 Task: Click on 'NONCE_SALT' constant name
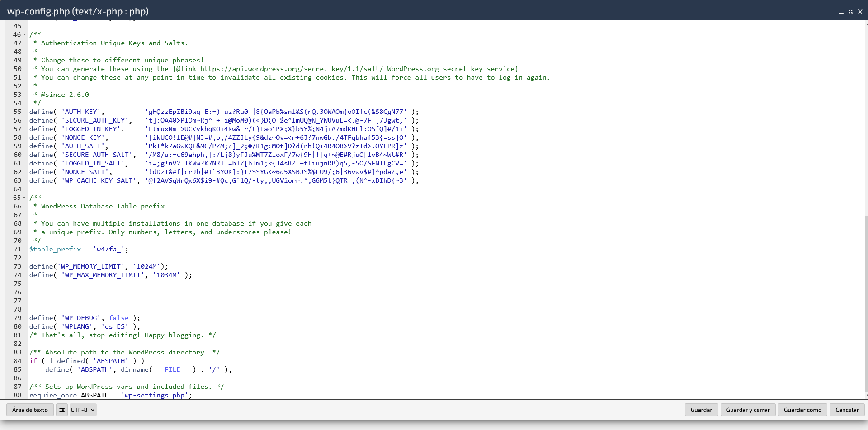coord(85,172)
